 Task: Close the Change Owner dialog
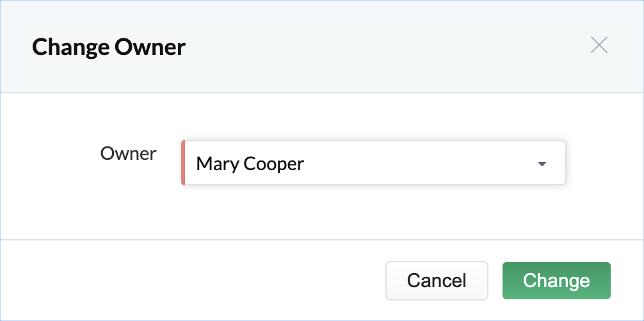(x=599, y=45)
